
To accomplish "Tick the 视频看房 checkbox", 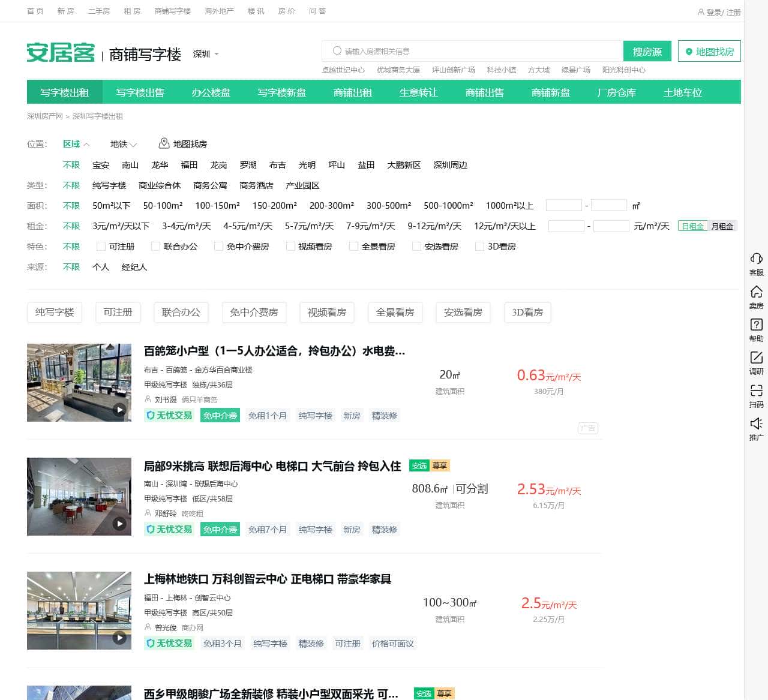I will tap(290, 247).
